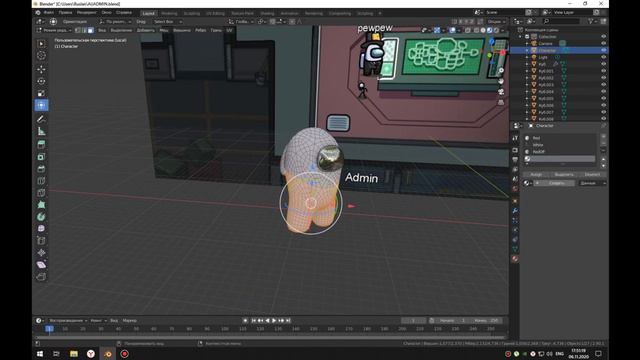Open the Select Box tool dropdown
This screenshot has width=640, height=360.
168,22
